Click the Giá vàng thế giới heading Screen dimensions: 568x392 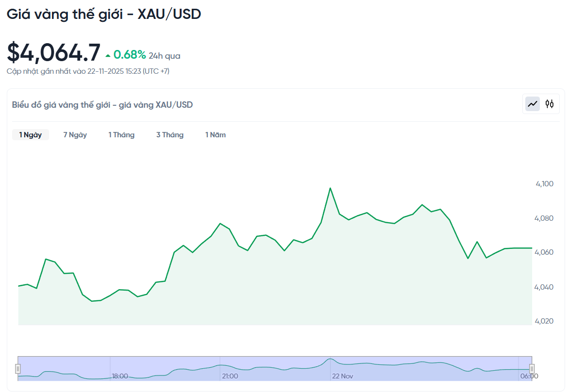pyautogui.click(x=103, y=14)
